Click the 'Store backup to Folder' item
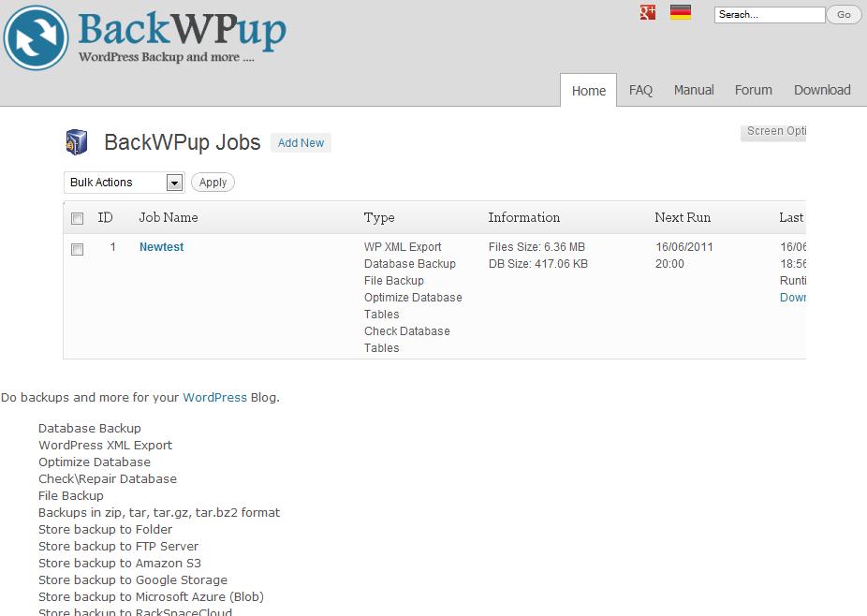The image size is (867, 616). 105,530
